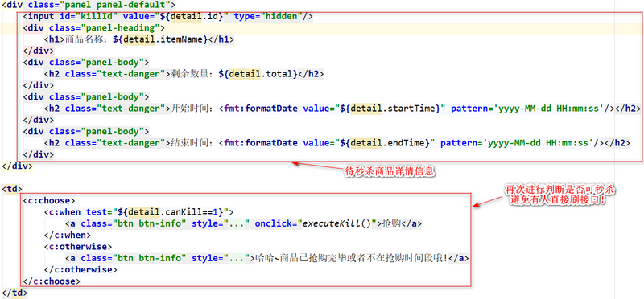Click the closing </c:when> tag
Screen dimensions: 644x299
pyautogui.click(x=68, y=236)
